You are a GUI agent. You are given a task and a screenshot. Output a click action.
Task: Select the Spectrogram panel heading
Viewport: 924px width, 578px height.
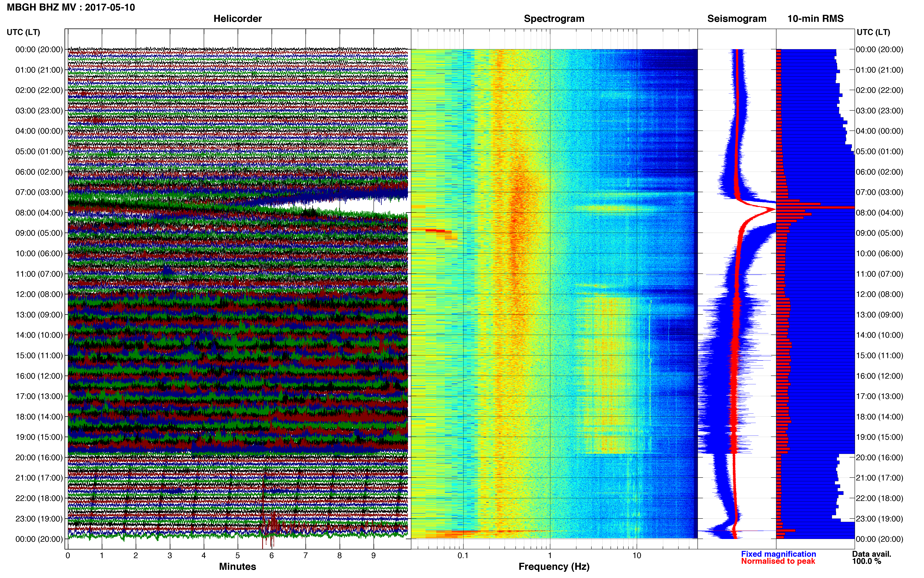point(554,19)
